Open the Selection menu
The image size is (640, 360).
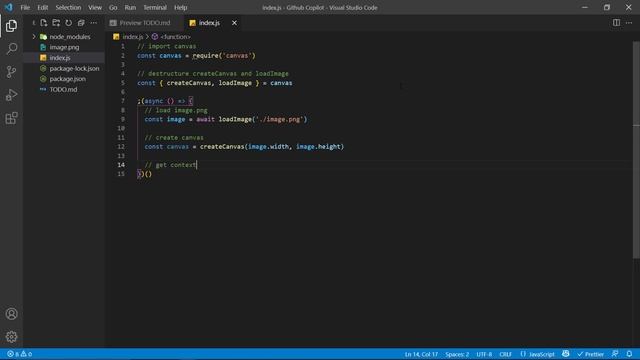pyautogui.click(x=68, y=7)
